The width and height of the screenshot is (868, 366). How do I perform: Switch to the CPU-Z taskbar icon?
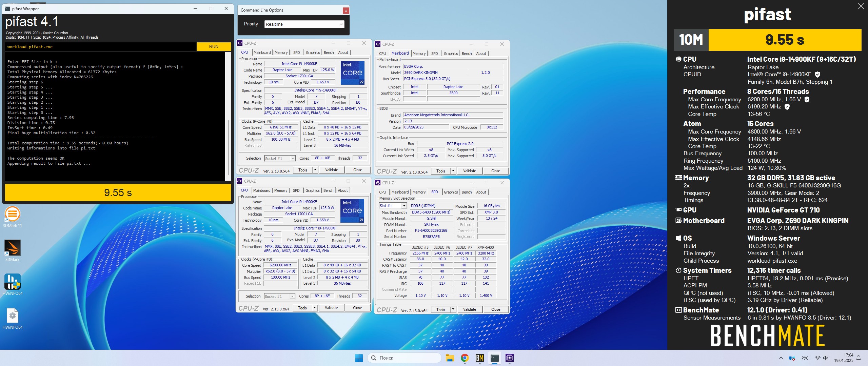(x=509, y=358)
